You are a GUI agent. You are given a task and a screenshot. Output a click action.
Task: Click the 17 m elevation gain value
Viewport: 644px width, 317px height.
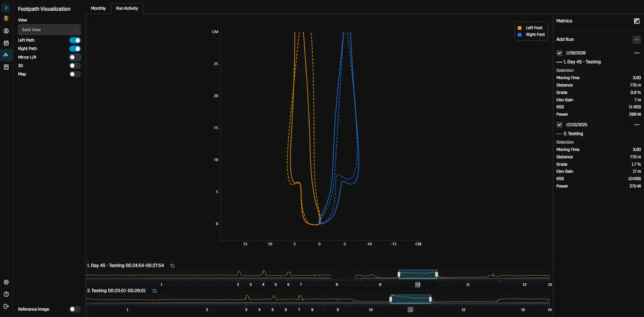pos(636,172)
